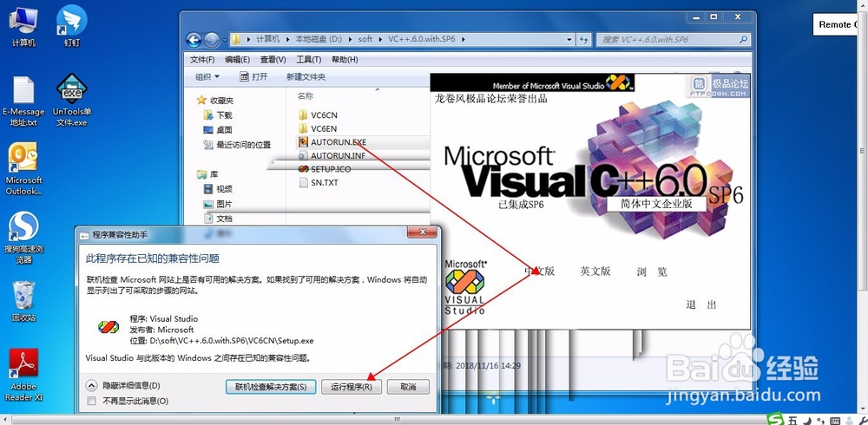Click the search magnifier icon in Explorer
868x425 pixels.
click(x=744, y=40)
